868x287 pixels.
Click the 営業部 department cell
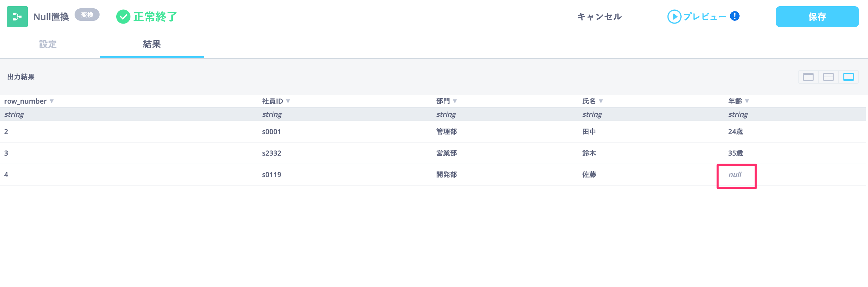(x=446, y=153)
